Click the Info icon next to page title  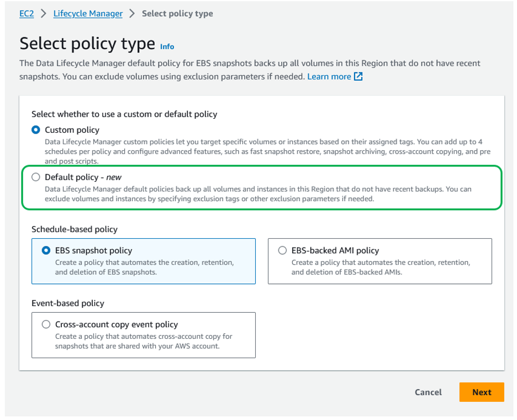[167, 46]
